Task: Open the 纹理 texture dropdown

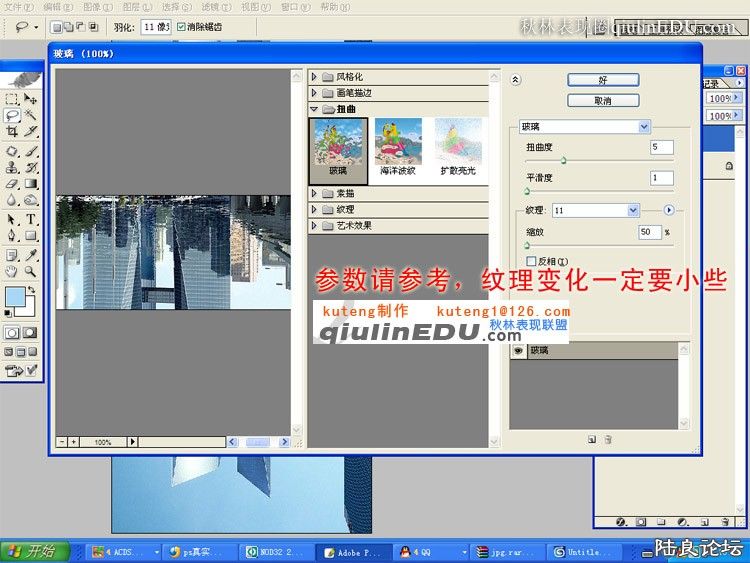Action: (633, 210)
